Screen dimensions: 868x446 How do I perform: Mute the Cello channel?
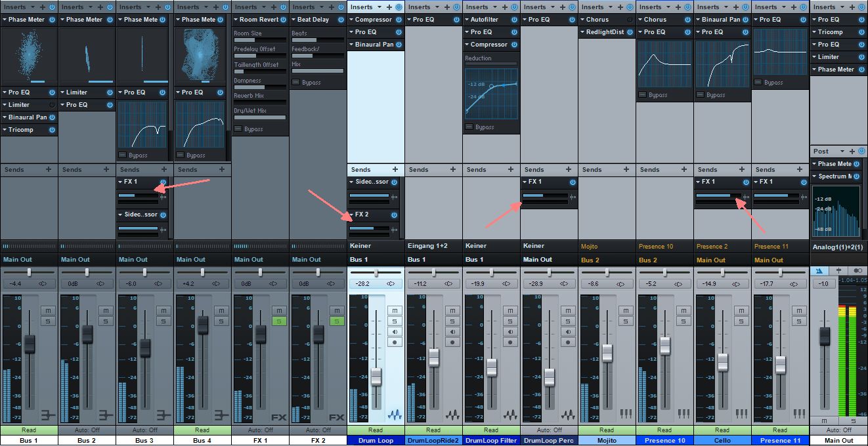click(x=741, y=310)
